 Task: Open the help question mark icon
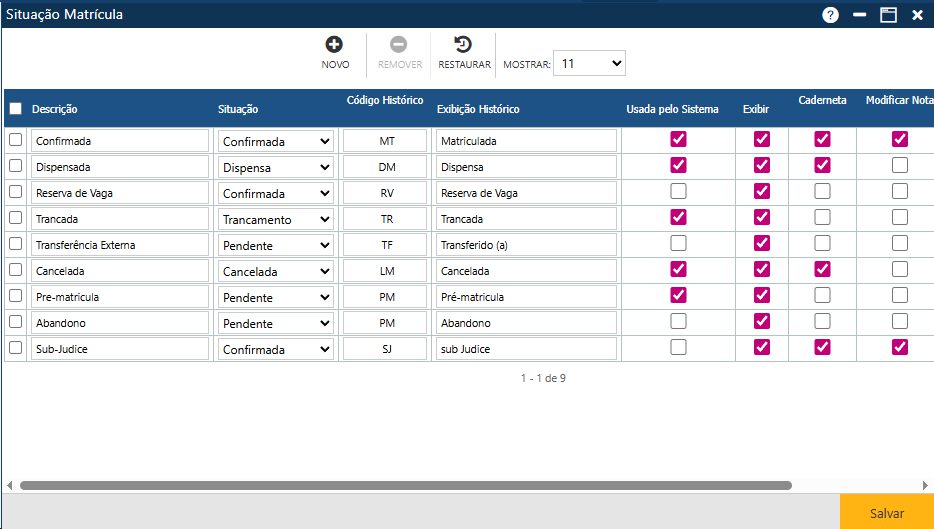[x=830, y=15]
